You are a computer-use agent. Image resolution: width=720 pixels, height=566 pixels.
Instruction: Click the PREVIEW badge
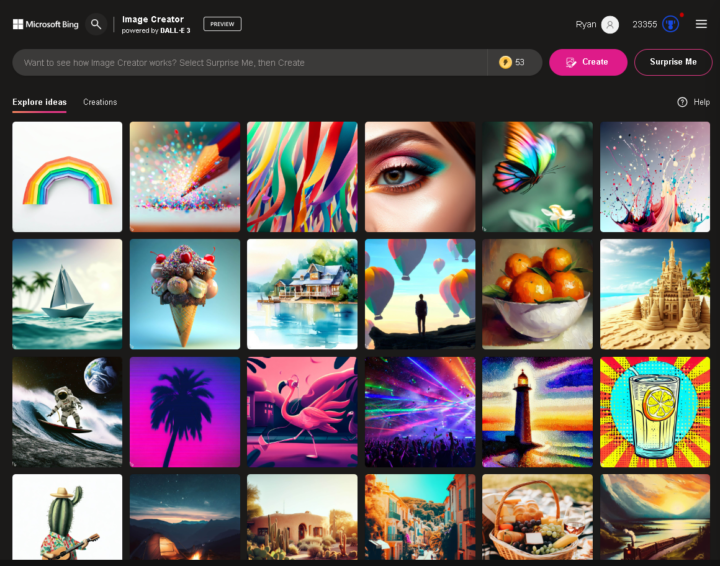pyautogui.click(x=222, y=24)
